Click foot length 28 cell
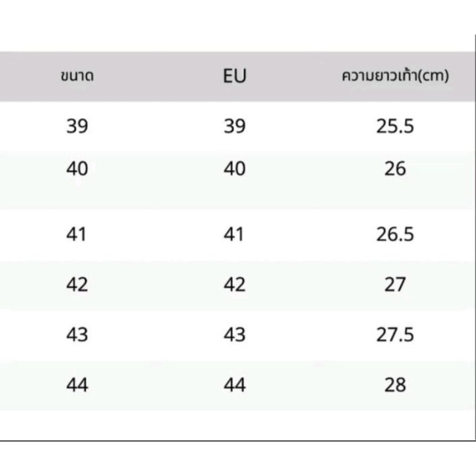476x476 pixels. (x=395, y=384)
